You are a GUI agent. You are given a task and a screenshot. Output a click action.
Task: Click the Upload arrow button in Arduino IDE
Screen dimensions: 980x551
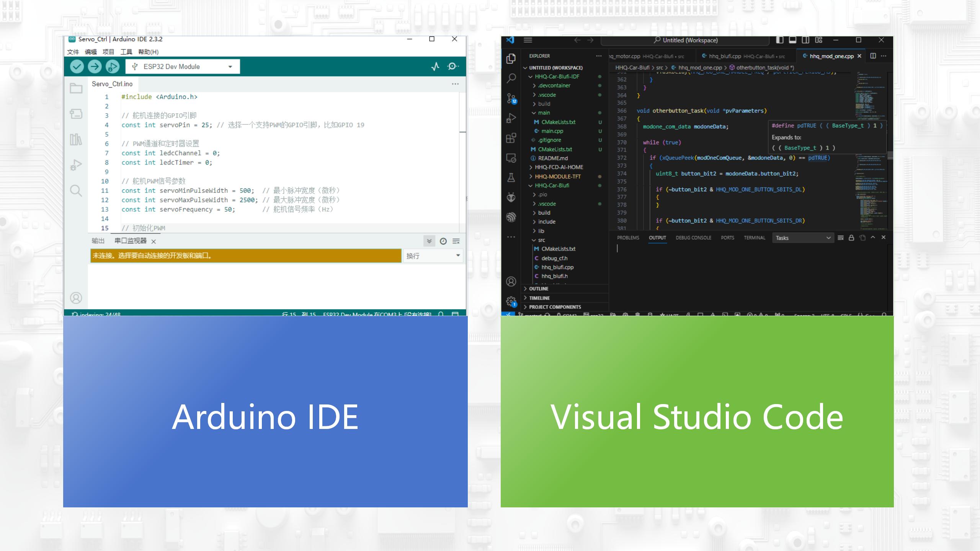tap(95, 67)
